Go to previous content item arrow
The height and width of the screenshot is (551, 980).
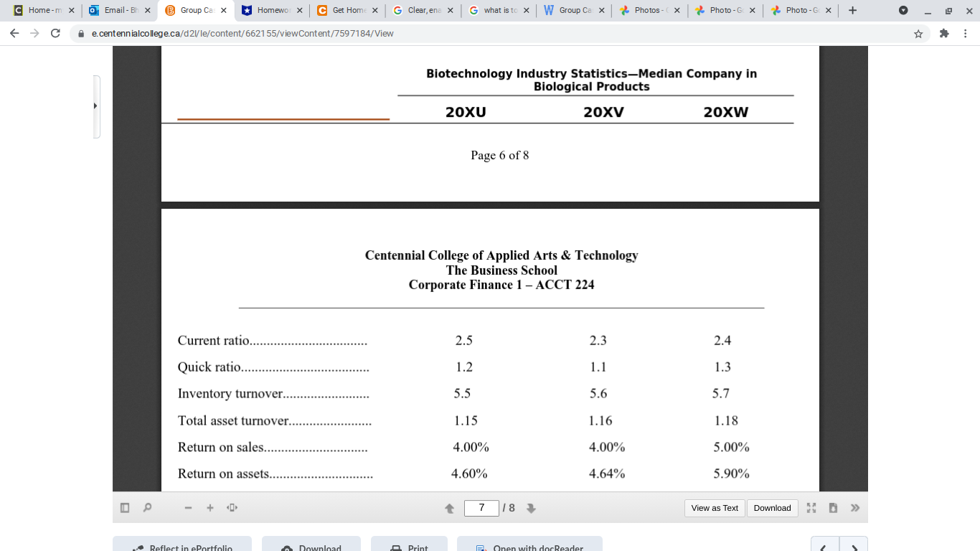(x=825, y=544)
